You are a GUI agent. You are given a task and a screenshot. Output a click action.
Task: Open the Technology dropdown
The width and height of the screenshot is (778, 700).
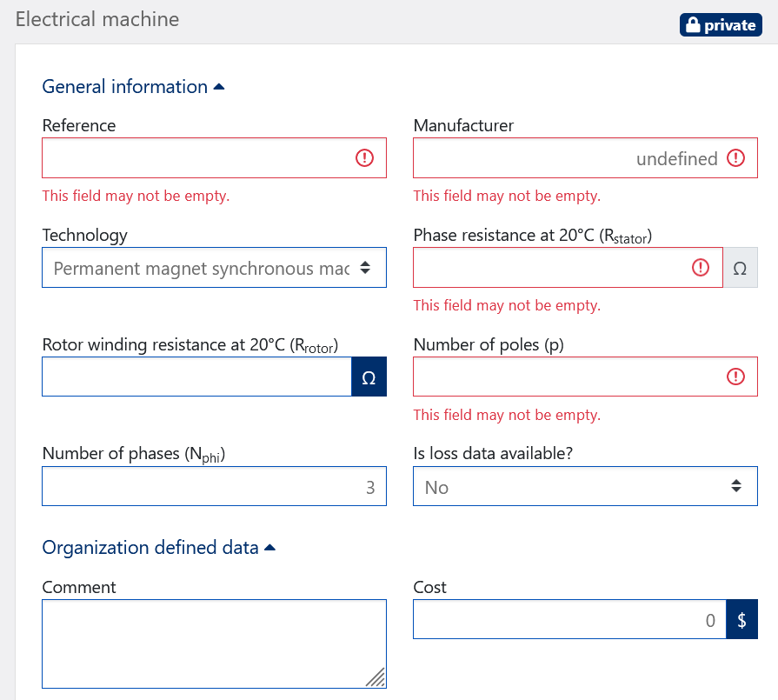point(214,268)
